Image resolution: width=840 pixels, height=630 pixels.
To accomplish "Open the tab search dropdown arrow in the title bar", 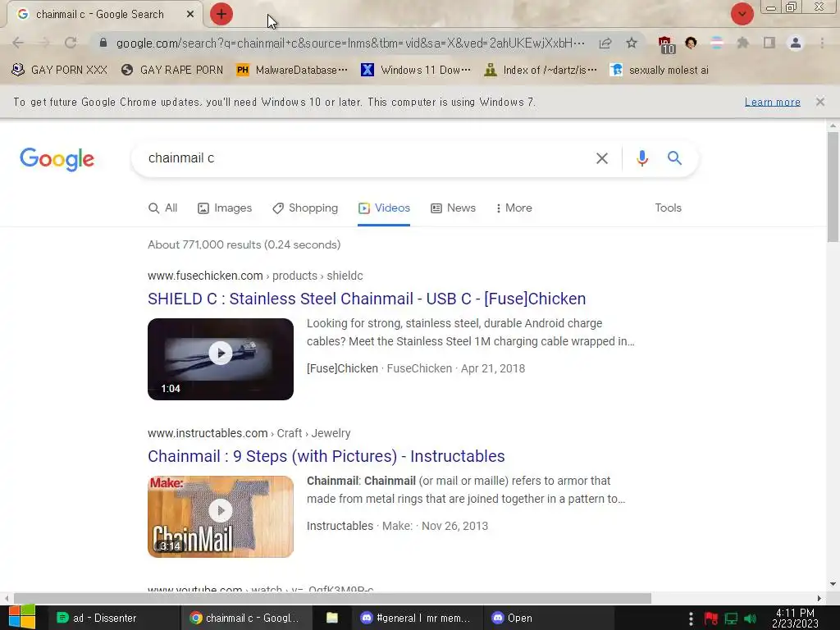I will click(x=742, y=14).
